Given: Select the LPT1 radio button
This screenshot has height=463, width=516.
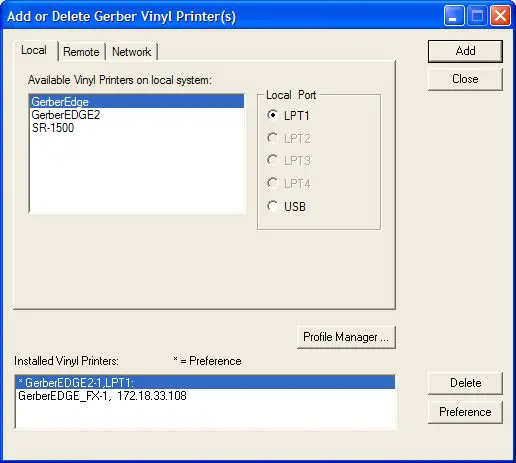Looking at the screenshot, I should click(288, 115).
